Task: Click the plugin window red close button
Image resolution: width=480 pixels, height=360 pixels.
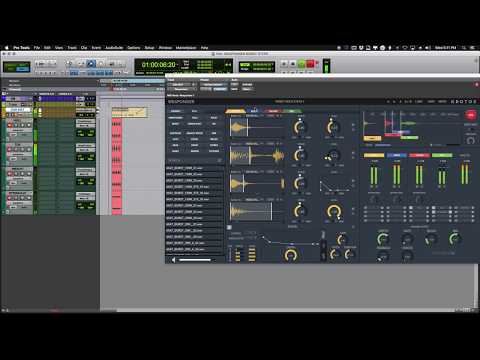Action: [477, 85]
